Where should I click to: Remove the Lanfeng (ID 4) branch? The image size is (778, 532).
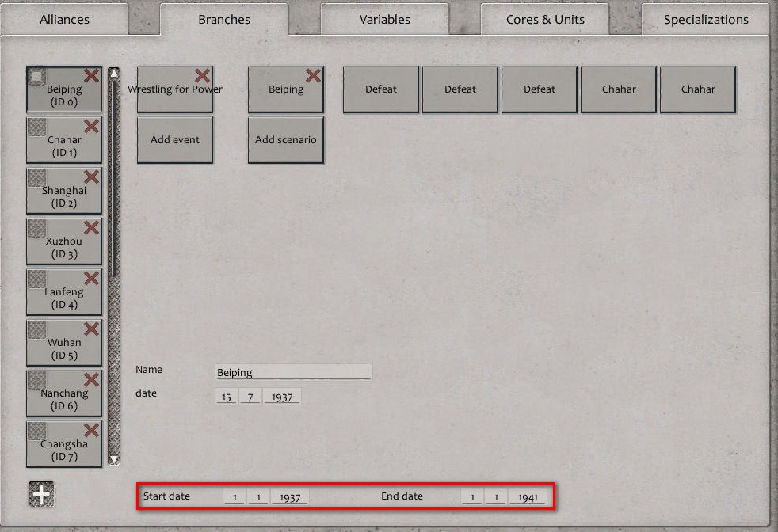(91, 277)
